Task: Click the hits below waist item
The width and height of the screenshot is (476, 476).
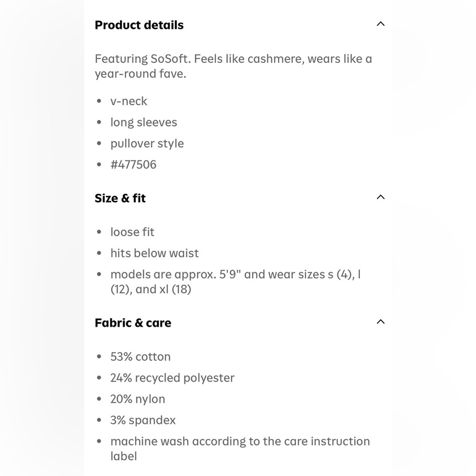Action: (x=155, y=253)
